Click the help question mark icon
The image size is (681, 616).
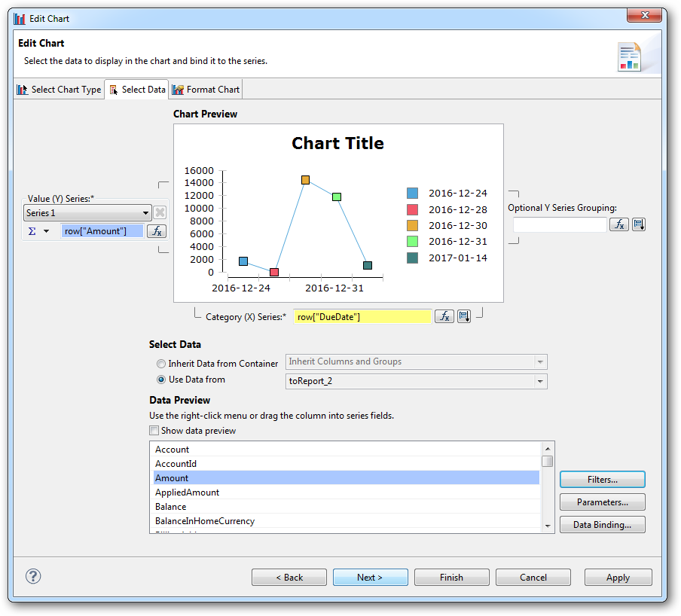33,576
